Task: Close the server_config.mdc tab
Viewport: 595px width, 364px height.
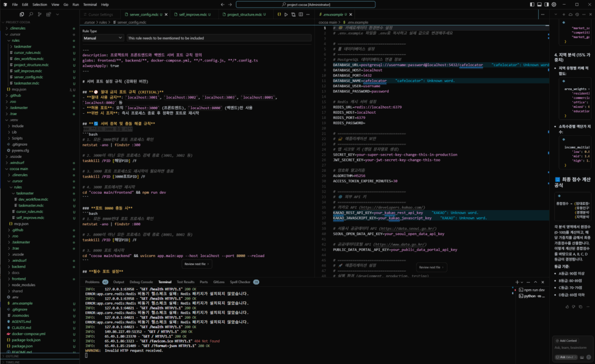Action: point(166,15)
